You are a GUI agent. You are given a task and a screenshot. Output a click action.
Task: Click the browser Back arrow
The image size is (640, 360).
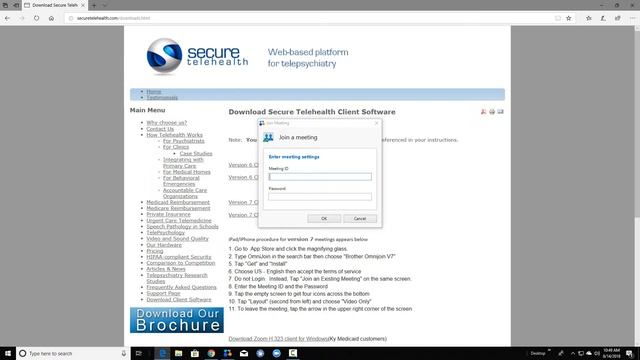(7, 18)
